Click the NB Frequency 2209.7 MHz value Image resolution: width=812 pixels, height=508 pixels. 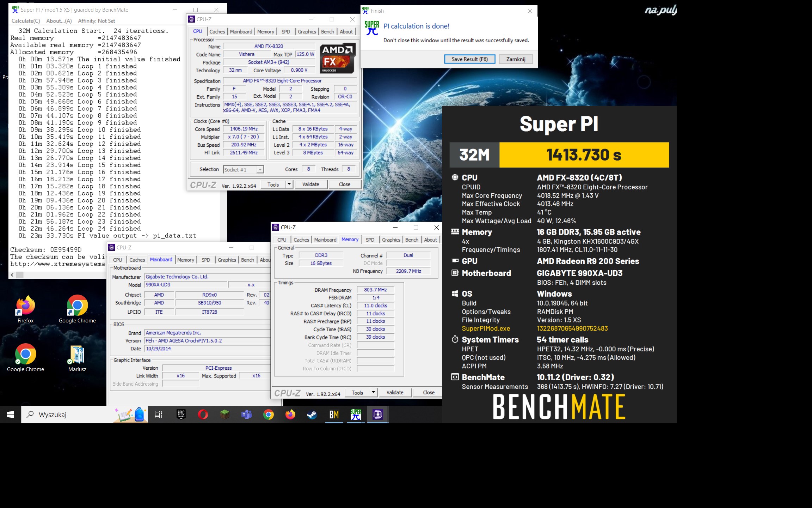tap(408, 271)
